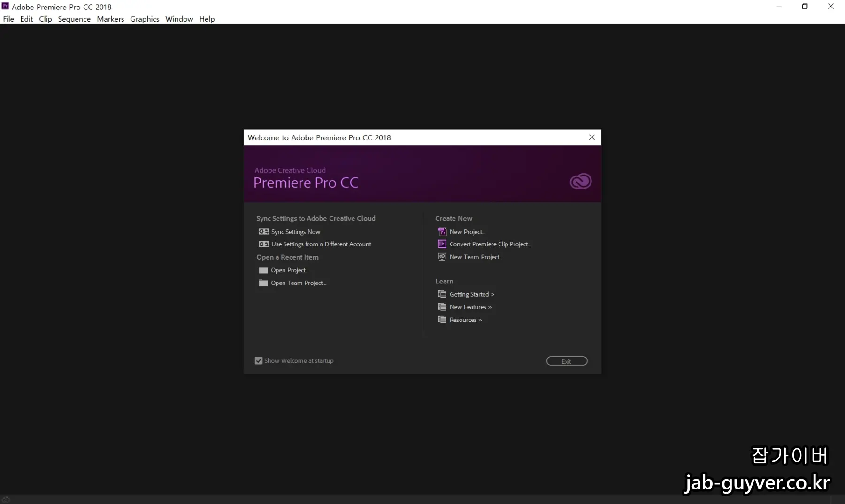The image size is (845, 504).
Task: Click the Open Project folder icon
Action: (263, 270)
